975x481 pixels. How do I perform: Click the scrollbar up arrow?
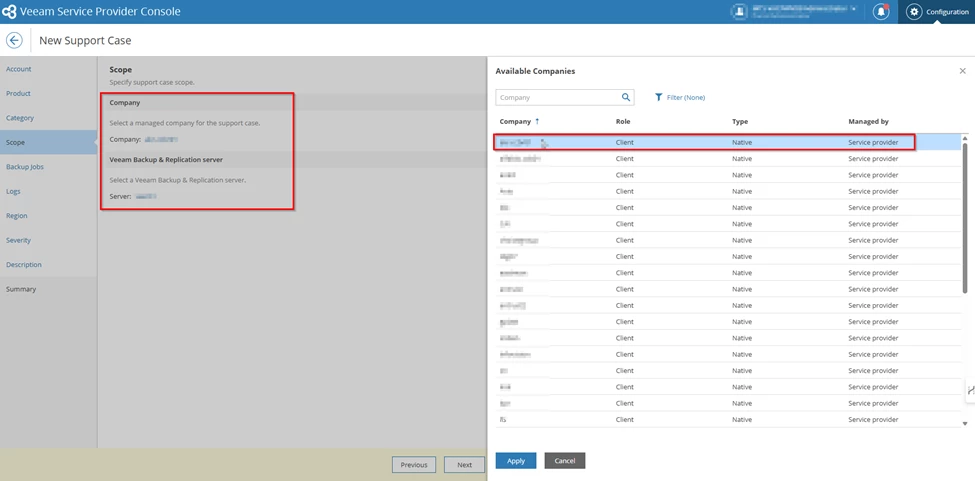965,138
